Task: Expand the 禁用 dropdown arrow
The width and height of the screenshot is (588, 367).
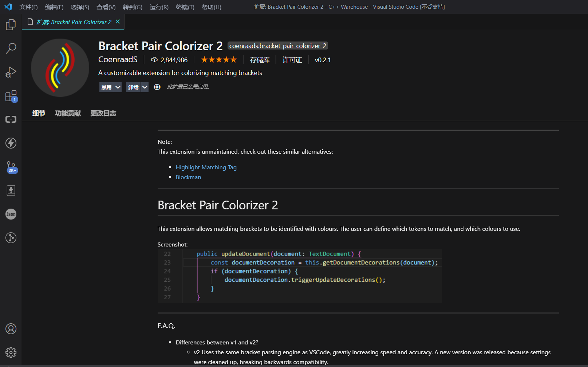Action: 118,87
